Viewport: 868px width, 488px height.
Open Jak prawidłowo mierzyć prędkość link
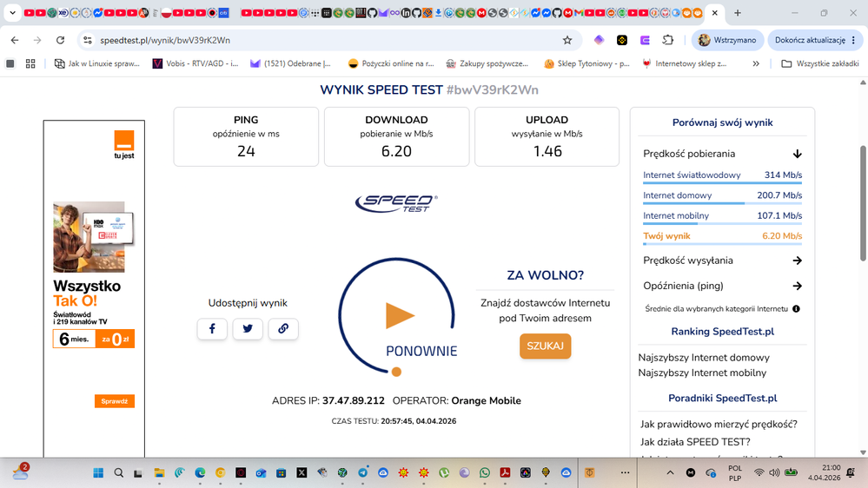point(719,425)
